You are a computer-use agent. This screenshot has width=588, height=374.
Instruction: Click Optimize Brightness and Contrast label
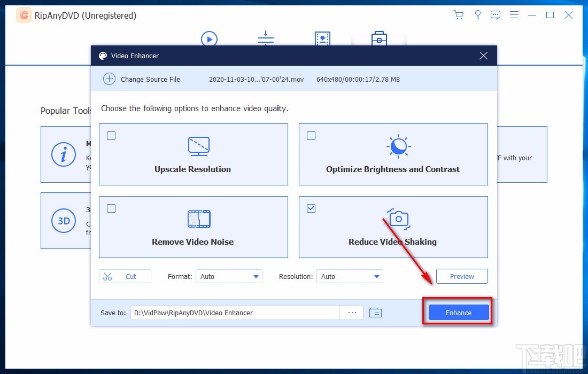tap(393, 169)
